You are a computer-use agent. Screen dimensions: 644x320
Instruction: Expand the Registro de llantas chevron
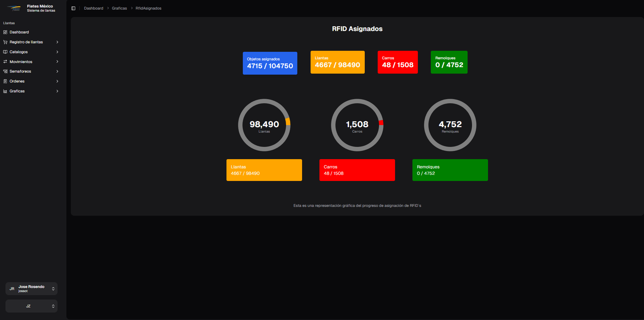click(x=57, y=42)
